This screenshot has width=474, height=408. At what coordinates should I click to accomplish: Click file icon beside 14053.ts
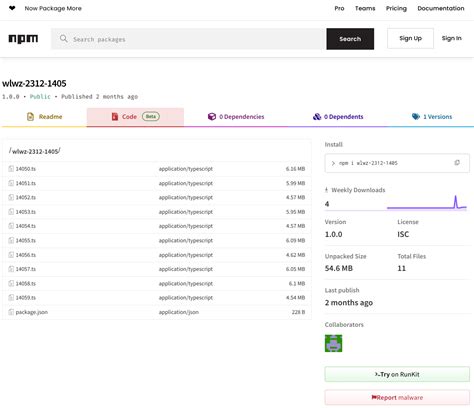tap(11, 212)
